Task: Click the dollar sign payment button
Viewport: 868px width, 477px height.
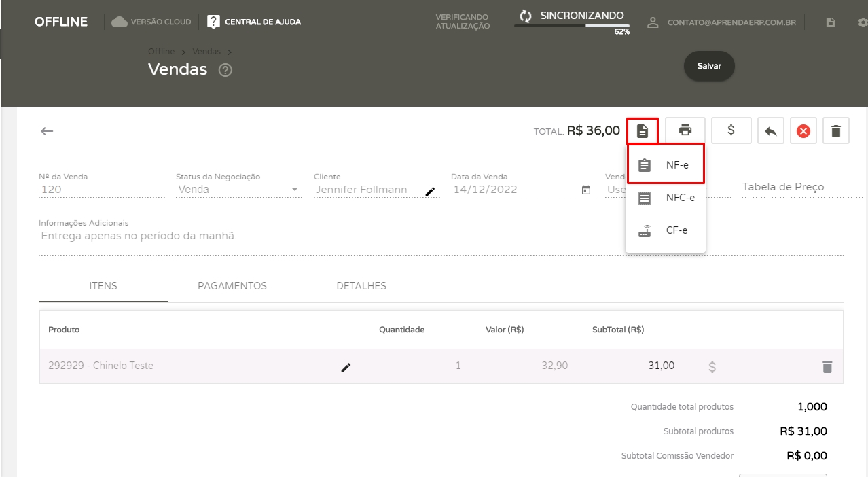Action: 731,130
